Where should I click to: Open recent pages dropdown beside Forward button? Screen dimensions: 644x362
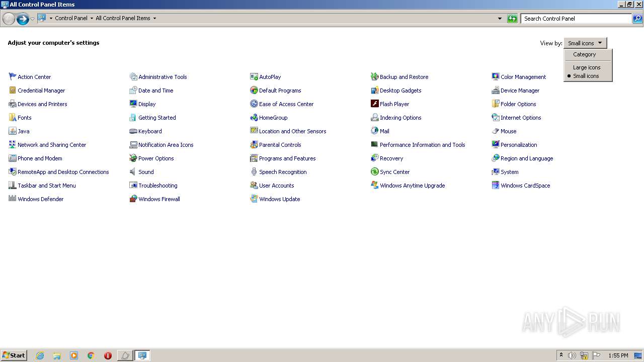(33, 19)
